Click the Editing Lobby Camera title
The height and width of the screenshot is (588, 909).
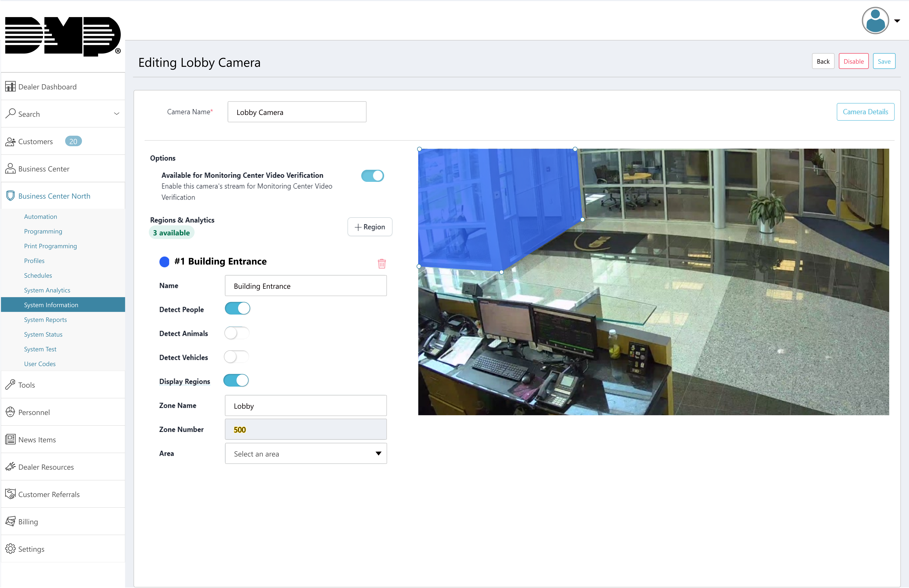(199, 63)
